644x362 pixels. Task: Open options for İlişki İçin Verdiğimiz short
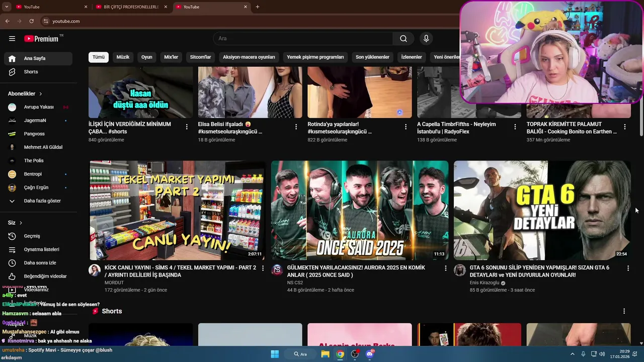[x=187, y=127]
